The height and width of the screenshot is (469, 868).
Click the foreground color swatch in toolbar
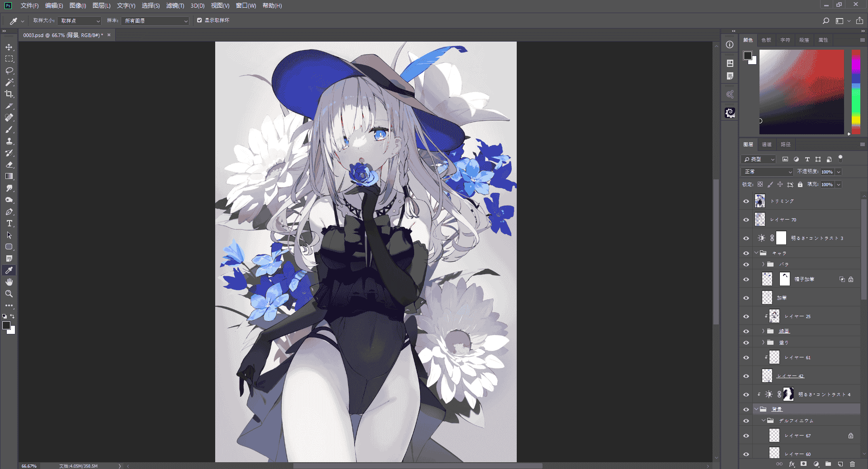[x=6, y=325]
